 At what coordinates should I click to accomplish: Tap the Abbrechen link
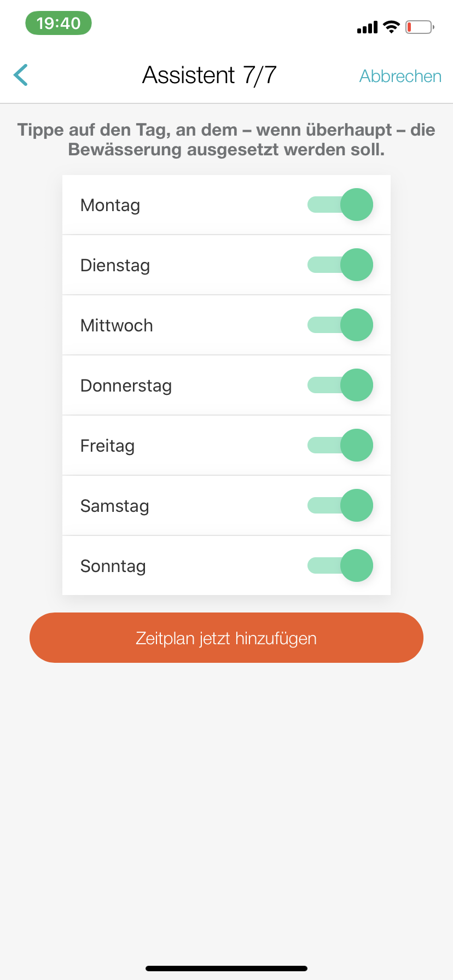(x=400, y=76)
